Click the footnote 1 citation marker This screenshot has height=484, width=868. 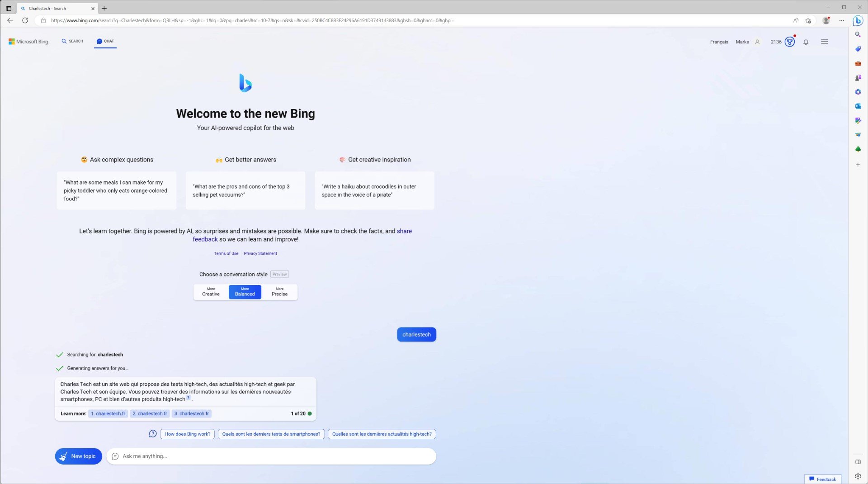tap(189, 398)
